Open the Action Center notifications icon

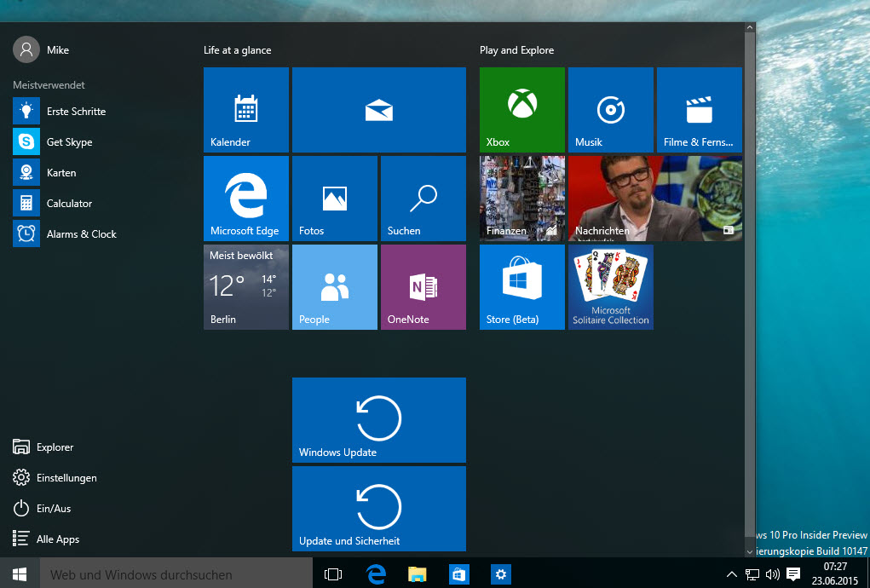(793, 574)
